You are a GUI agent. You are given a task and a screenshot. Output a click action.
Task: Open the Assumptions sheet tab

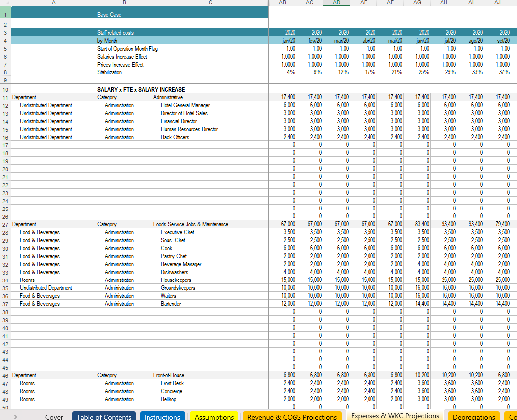(x=214, y=417)
